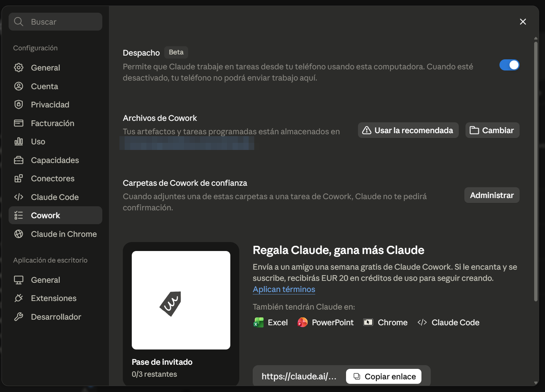Click the Privacidad shield icon

(x=19, y=104)
